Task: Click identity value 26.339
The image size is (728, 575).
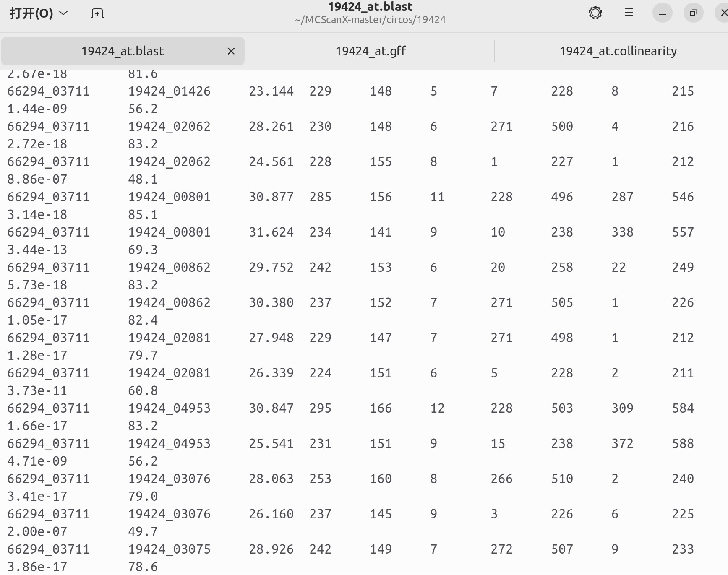Action: tap(271, 373)
